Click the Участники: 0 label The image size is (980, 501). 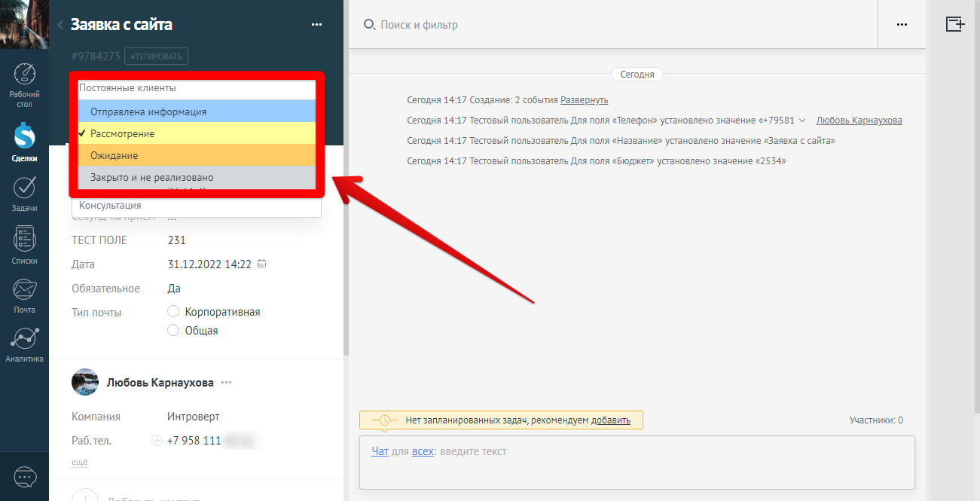[876, 420]
